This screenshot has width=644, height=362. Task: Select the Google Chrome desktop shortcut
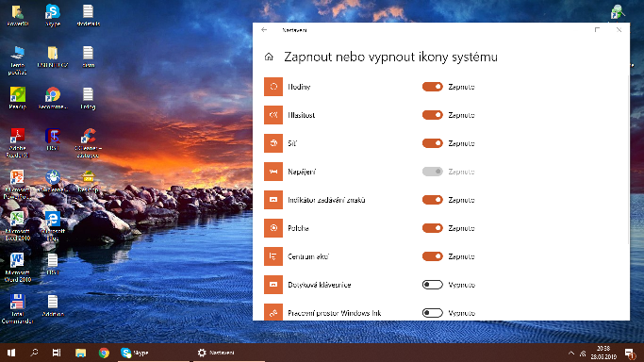click(53, 98)
